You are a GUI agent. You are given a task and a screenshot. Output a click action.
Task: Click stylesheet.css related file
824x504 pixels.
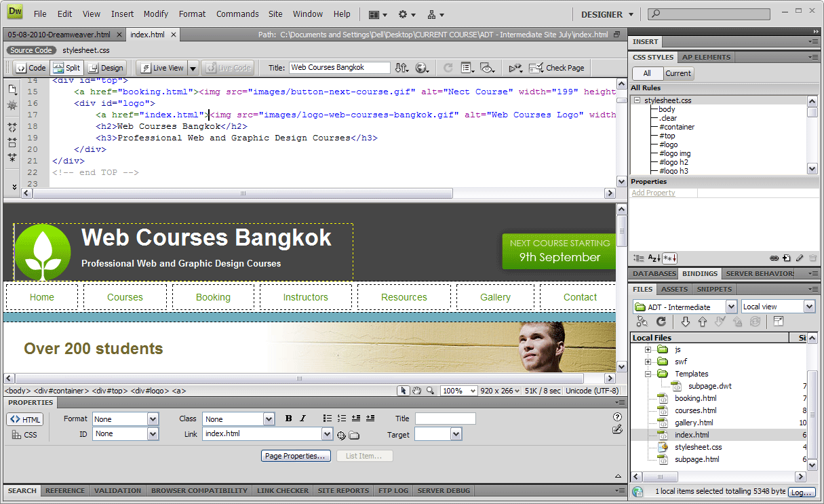coord(86,50)
